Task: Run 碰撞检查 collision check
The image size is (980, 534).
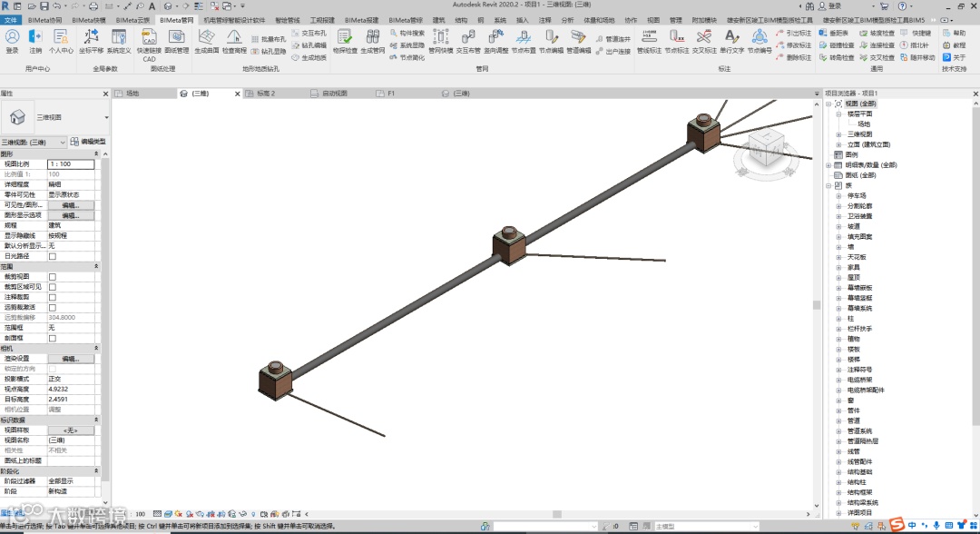Action: pos(837,45)
